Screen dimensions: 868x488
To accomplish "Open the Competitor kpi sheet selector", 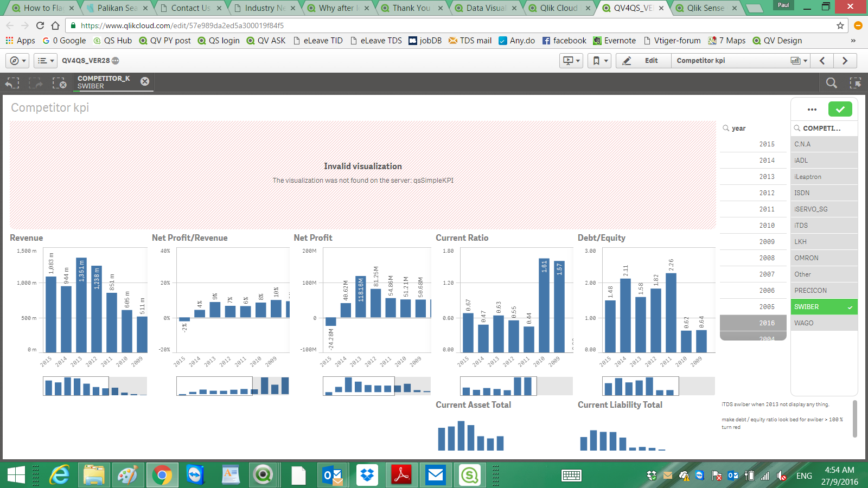I will 742,61.
